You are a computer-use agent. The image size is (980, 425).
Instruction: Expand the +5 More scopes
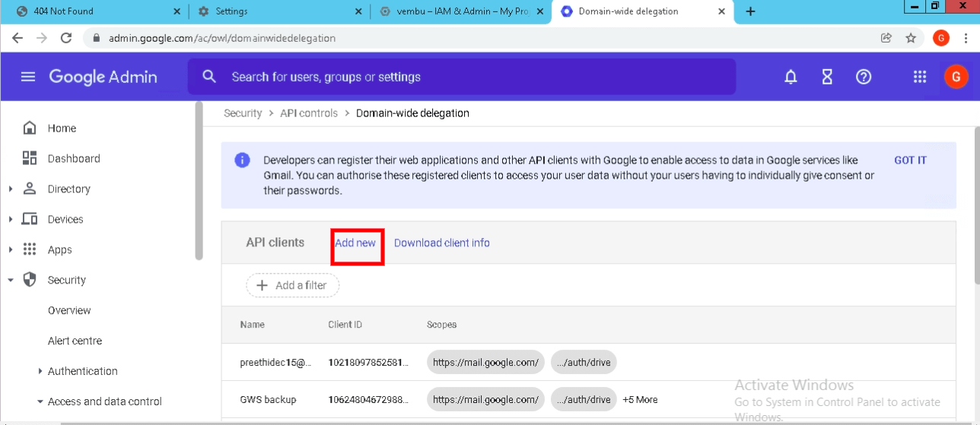coord(640,399)
